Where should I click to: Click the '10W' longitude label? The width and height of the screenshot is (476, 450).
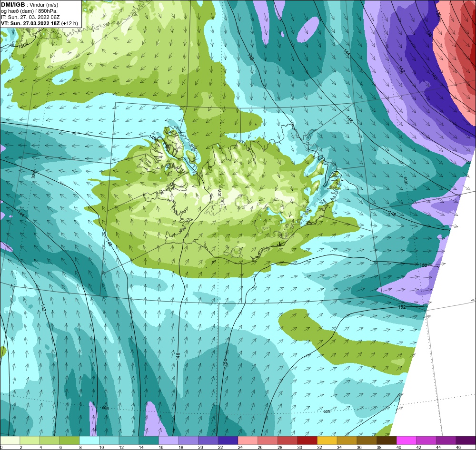[405, 181]
